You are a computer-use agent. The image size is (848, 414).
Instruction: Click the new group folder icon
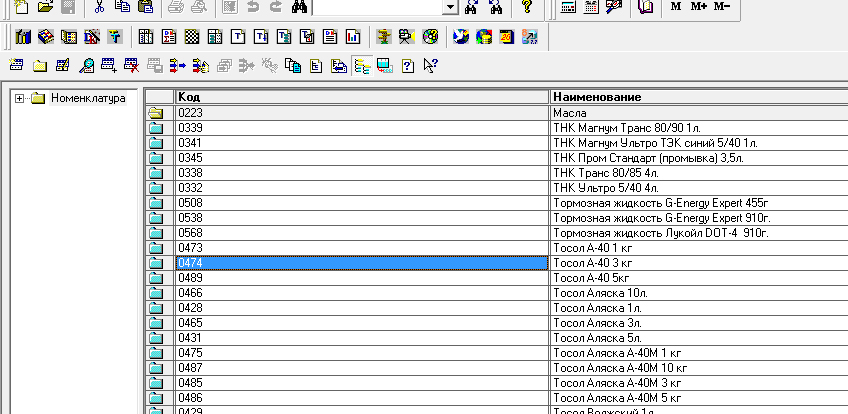(x=40, y=67)
